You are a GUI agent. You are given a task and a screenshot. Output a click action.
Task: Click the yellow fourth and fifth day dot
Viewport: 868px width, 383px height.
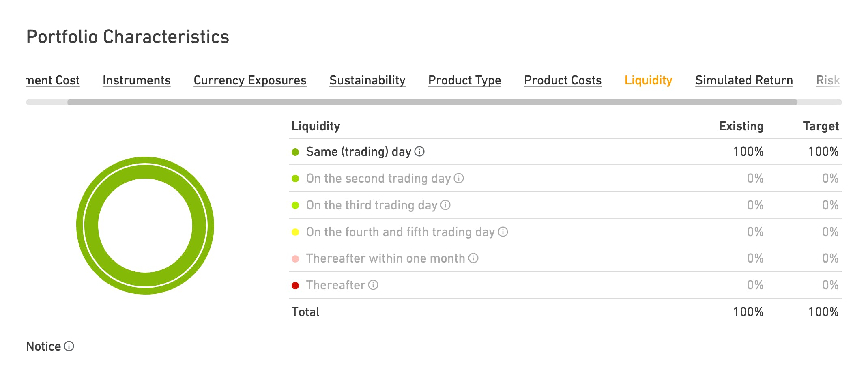pos(295,232)
